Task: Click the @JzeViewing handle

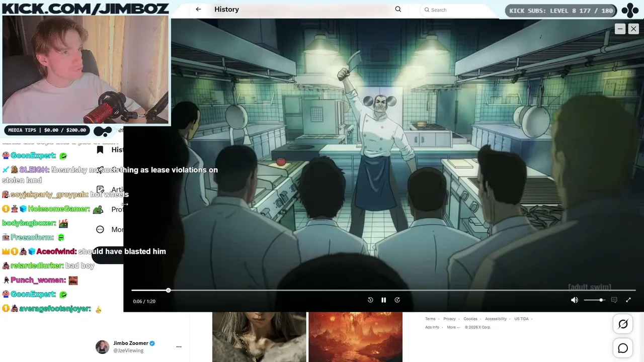Action: (x=128, y=350)
